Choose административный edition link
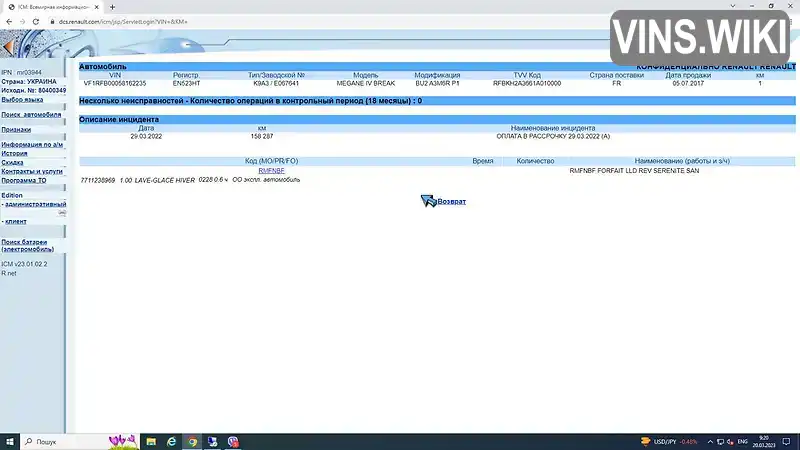 [36, 204]
